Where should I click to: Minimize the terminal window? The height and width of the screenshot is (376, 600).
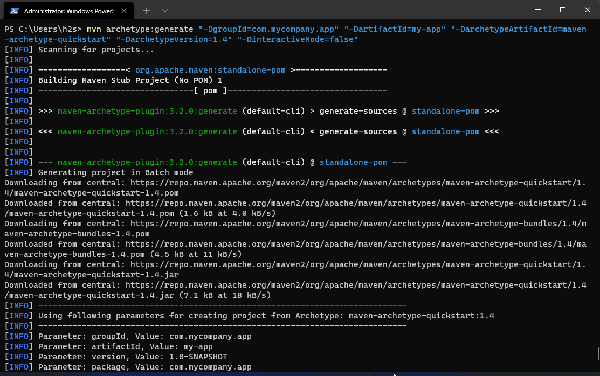click(538, 10)
